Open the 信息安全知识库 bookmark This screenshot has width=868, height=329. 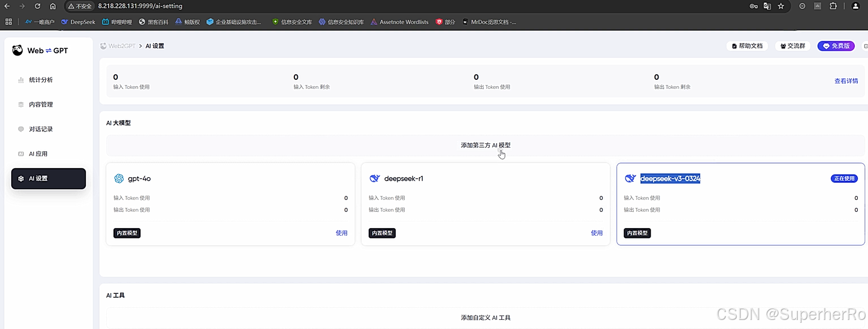click(x=341, y=22)
